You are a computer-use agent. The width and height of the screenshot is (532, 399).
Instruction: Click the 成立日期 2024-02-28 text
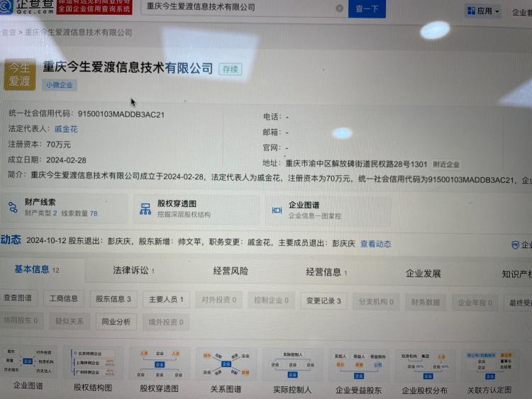pos(47,159)
